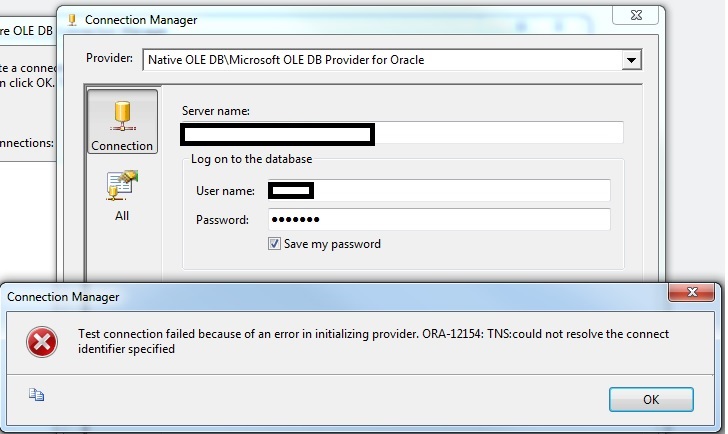Click the 'Log on to the database' group label
The image size is (728, 434).
click(x=251, y=159)
